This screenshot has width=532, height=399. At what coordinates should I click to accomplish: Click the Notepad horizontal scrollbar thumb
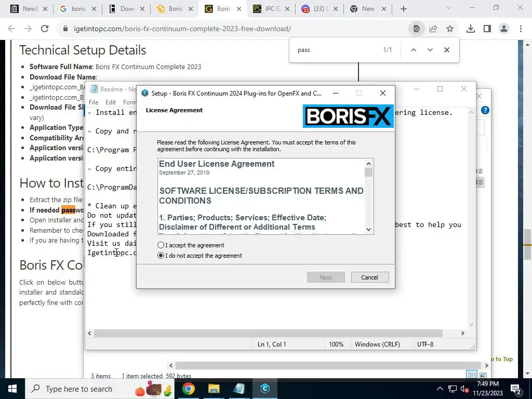point(268,333)
